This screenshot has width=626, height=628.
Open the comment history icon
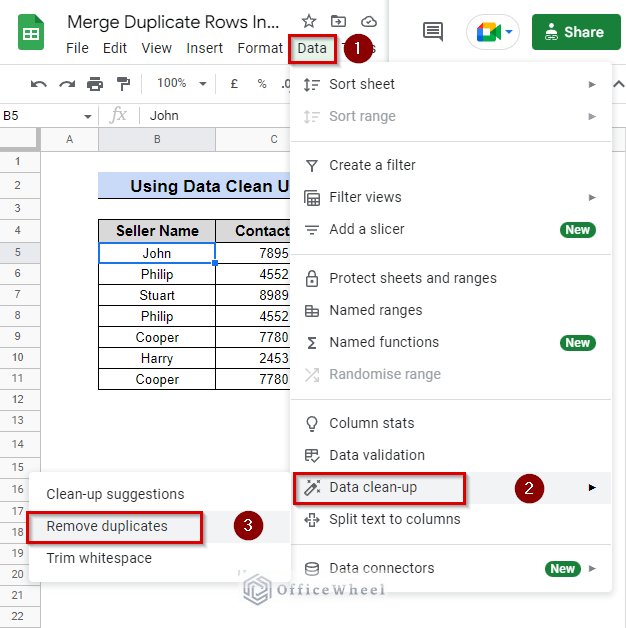(x=433, y=32)
